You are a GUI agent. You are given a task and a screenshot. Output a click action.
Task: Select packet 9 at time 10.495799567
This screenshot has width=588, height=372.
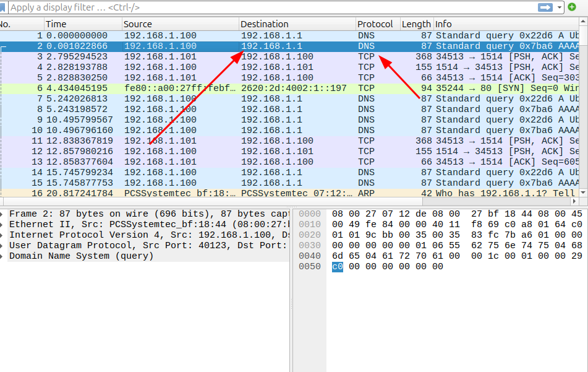289,119
